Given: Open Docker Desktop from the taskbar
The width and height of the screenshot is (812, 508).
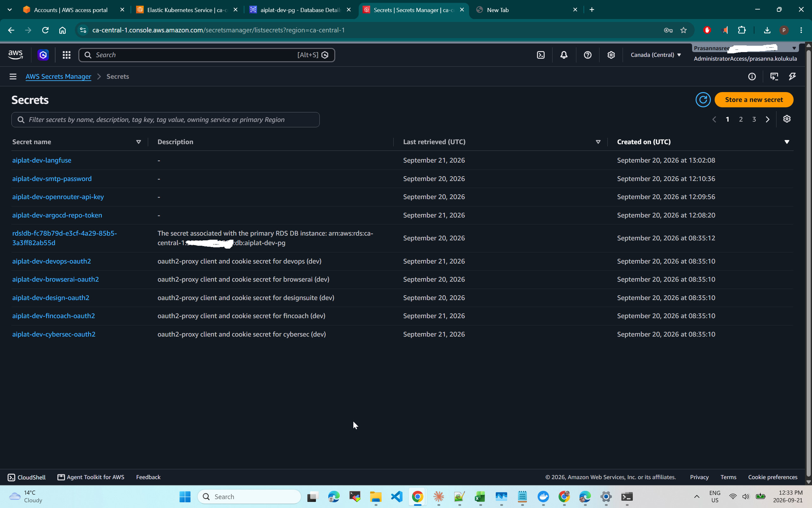Looking at the screenshot, I should tap(543, 497).
